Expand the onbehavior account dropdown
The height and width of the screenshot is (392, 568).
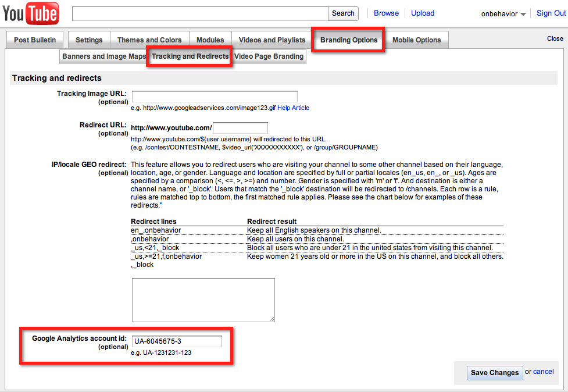[x=503, y=14]
